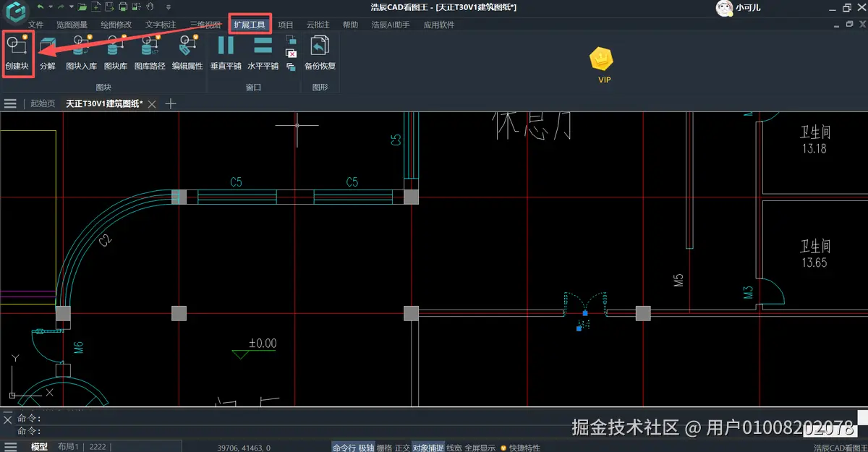This screenshot has height=452, width=868.
Task: Click the cascade windows icon in 窗口 group
Action: (x=291, y=40)
